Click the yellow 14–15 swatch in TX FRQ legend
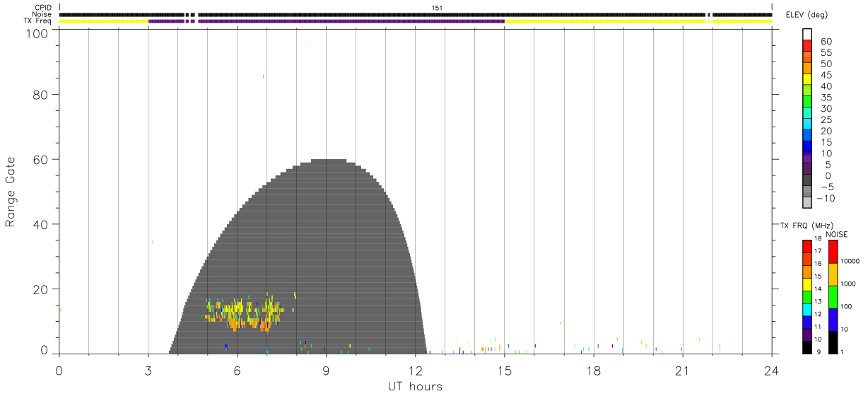Screen dimensions: 868x401 pos(807,284)
